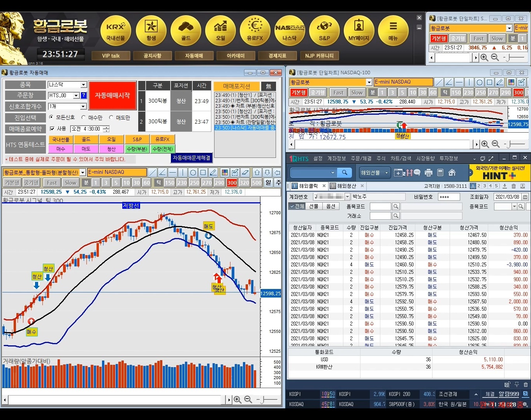The image size is (531, 420).
Task: Open the 항셍 Hang Seng market icon
Action: [151, 31]
